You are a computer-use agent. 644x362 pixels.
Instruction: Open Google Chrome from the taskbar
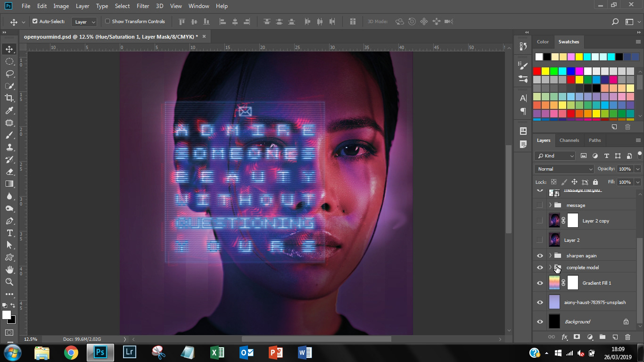pyautogui.click(x=71, y=352)
